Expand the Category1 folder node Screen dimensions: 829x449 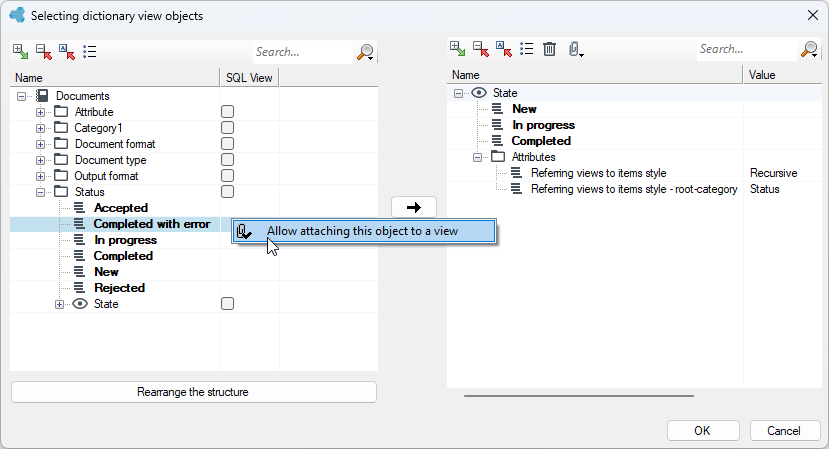click(40, 128)
